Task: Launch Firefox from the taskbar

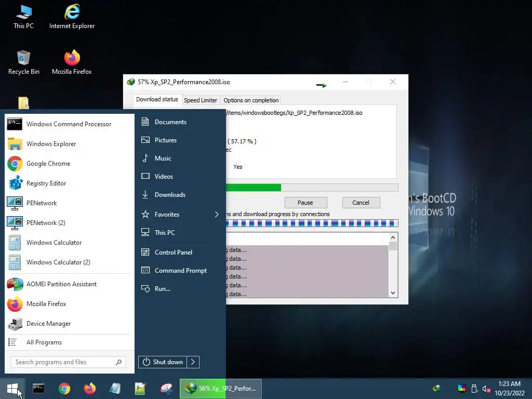Action: [x=89, y=389]
